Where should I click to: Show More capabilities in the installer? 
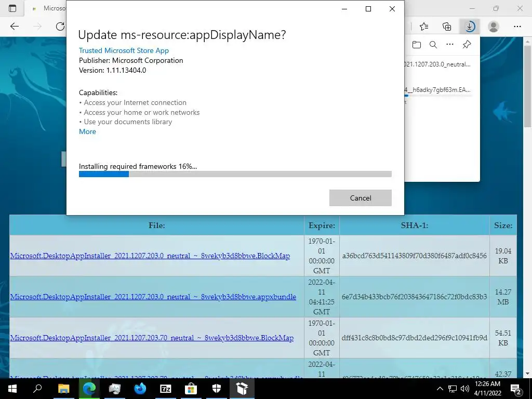87,131
